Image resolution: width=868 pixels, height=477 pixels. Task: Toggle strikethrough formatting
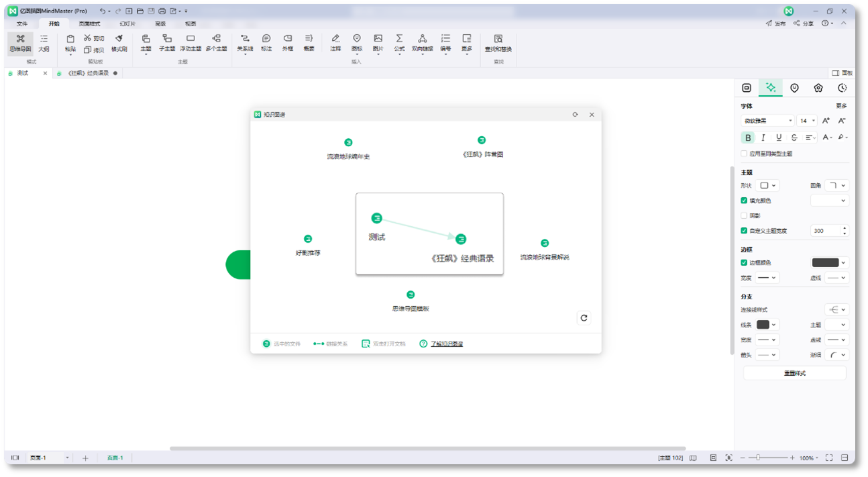pyautogui.click(x=794, y=138)
